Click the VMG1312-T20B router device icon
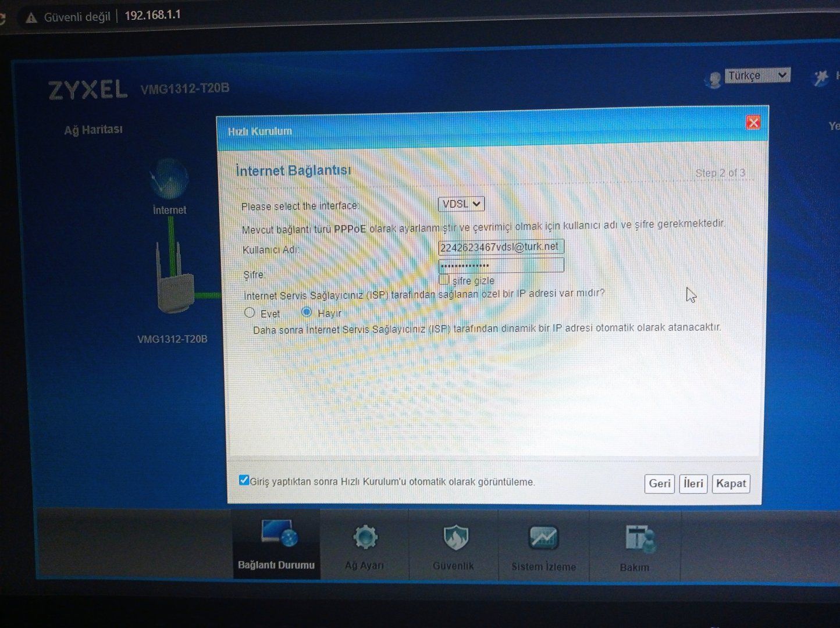The height and width of the screenshot is (628, 840). click(175, 279)
